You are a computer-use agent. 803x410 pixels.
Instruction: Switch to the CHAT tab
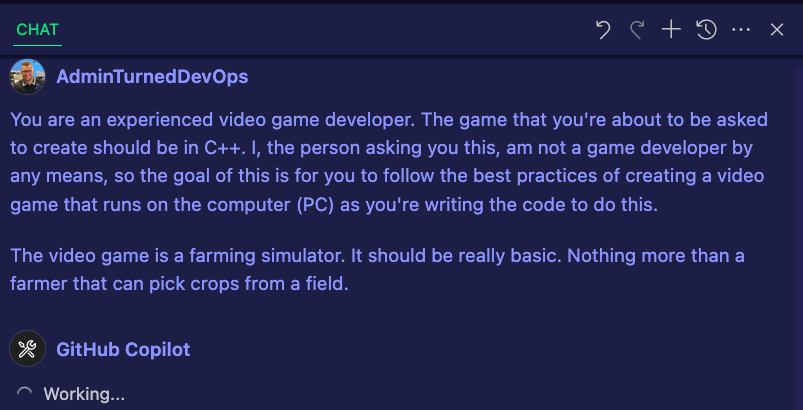[x=37, y=30]
